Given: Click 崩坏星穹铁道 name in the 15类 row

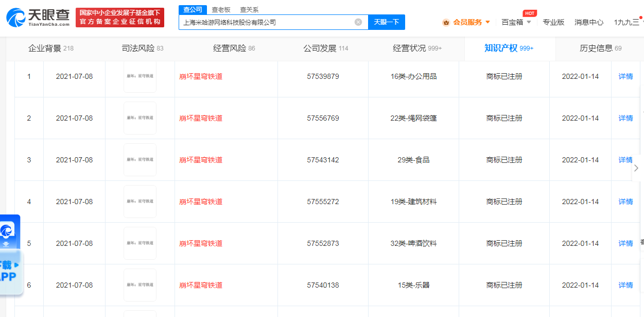Looking at the screenshot, I should coord(201,285).
